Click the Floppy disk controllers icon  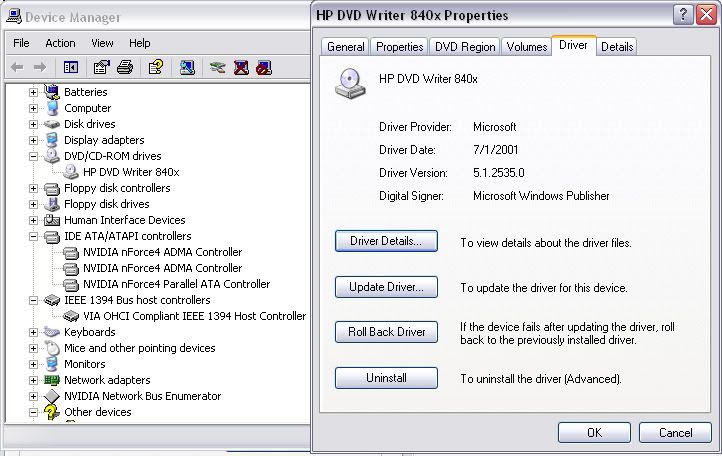[52, 188]
